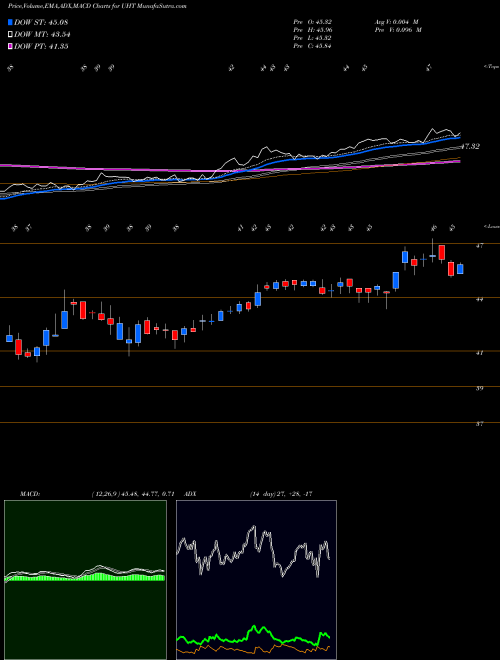Viewport: 500px width, 660px height.
Task: Click the 37 price axis label
Action: tap(479, 424)
